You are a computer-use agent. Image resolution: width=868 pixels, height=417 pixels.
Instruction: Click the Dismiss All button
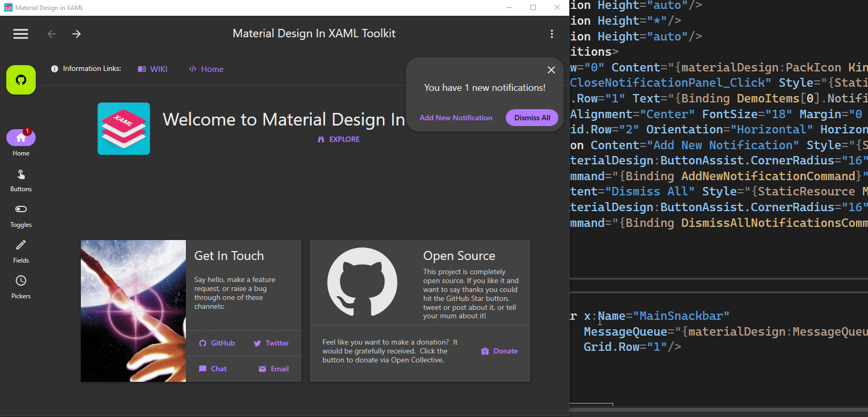click(532, 118)
